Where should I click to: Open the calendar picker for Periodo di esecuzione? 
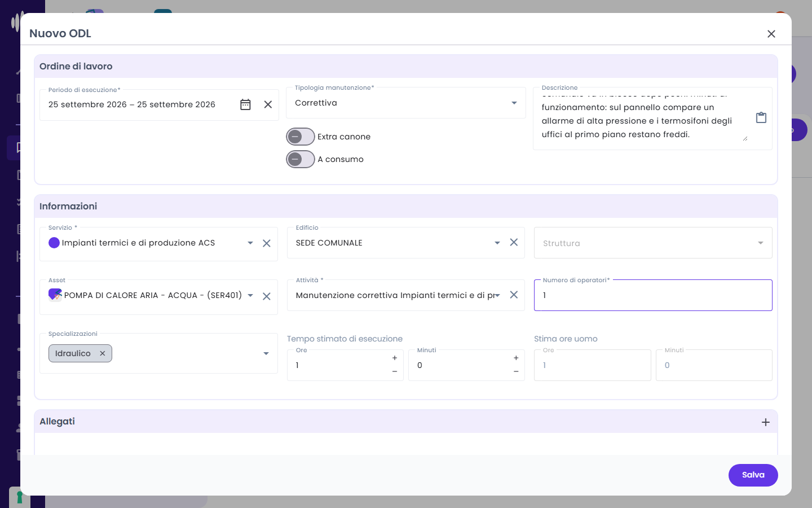245,104
